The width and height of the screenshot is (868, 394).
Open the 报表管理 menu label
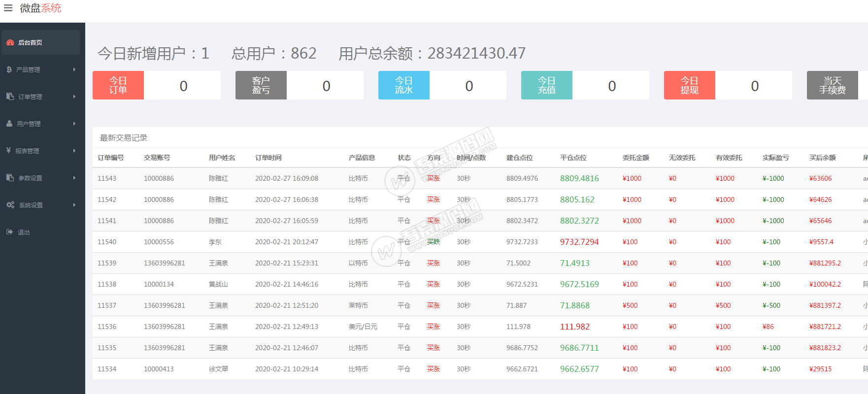[x=27, y=151]
